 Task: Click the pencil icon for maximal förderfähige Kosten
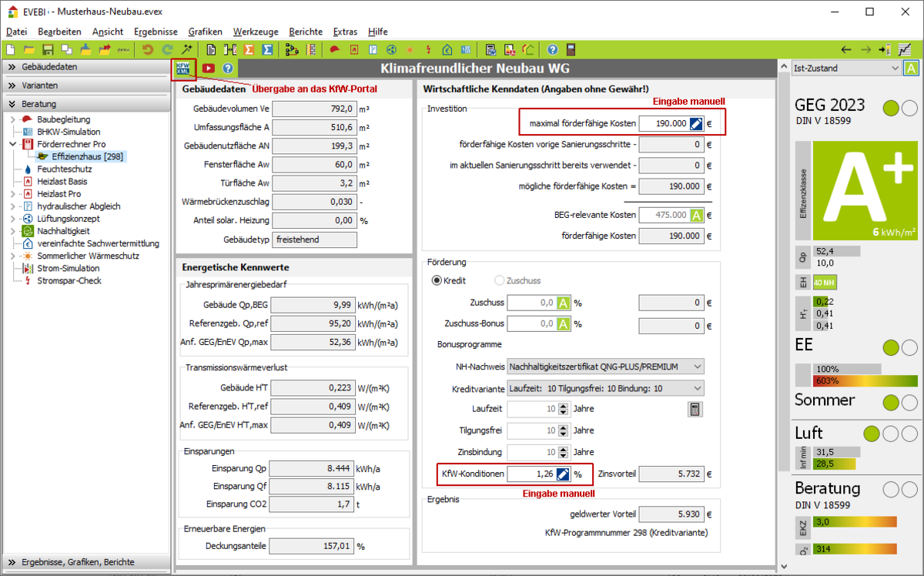coord(696,123)
